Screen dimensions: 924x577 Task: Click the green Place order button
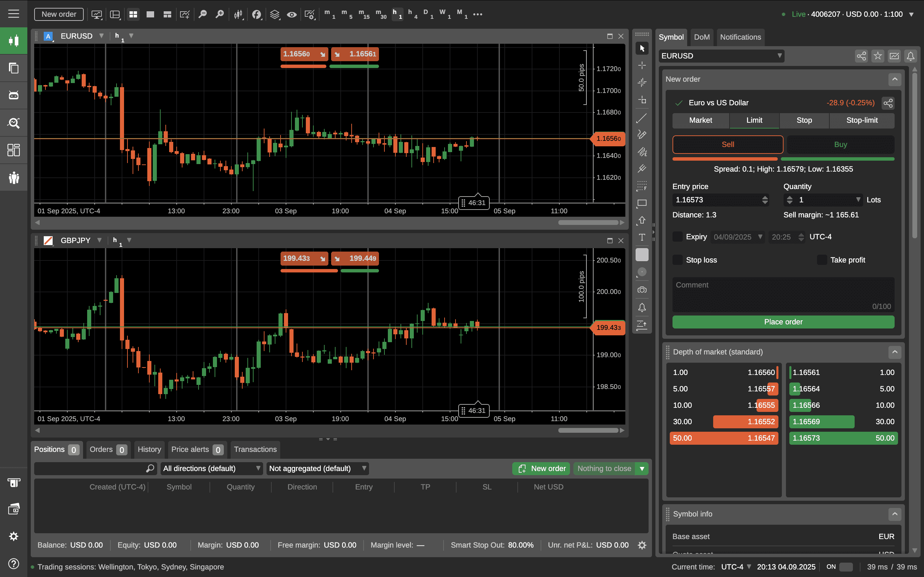(x=783, y=322)
